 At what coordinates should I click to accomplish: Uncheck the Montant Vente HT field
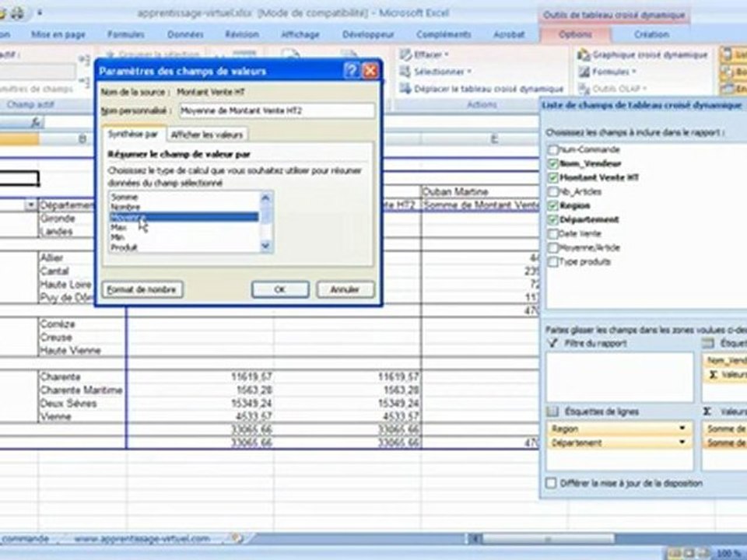pyautogui.click(x=552, y=177)
